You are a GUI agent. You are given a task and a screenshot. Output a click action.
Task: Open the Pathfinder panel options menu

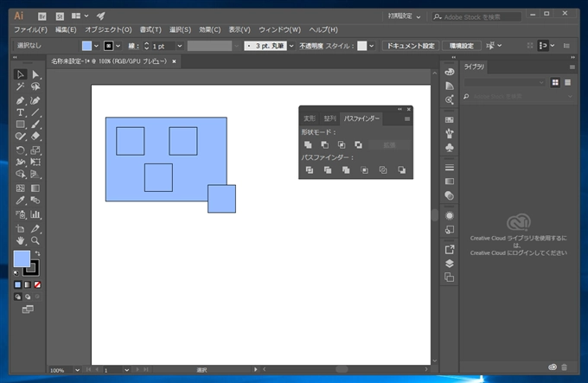click(x=407, y=118)
